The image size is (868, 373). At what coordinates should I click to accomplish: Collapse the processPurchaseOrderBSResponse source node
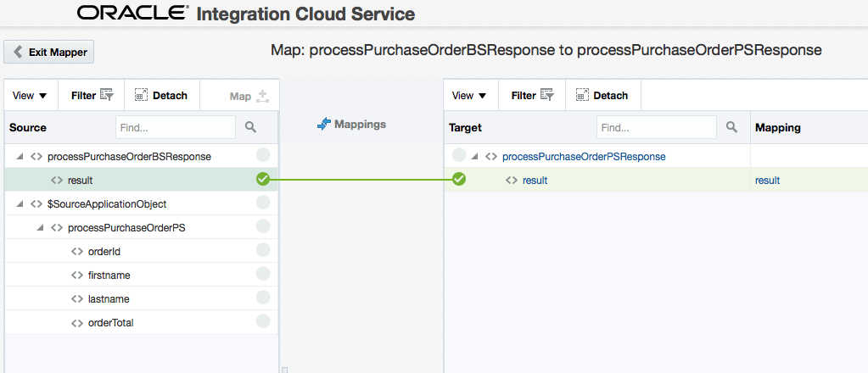point(20,157)
